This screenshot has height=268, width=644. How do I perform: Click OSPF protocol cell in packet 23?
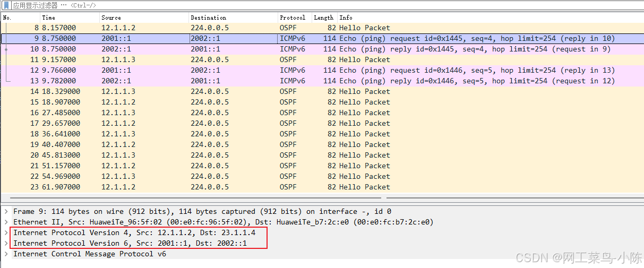pyautogui.click(x=288, y=187)
